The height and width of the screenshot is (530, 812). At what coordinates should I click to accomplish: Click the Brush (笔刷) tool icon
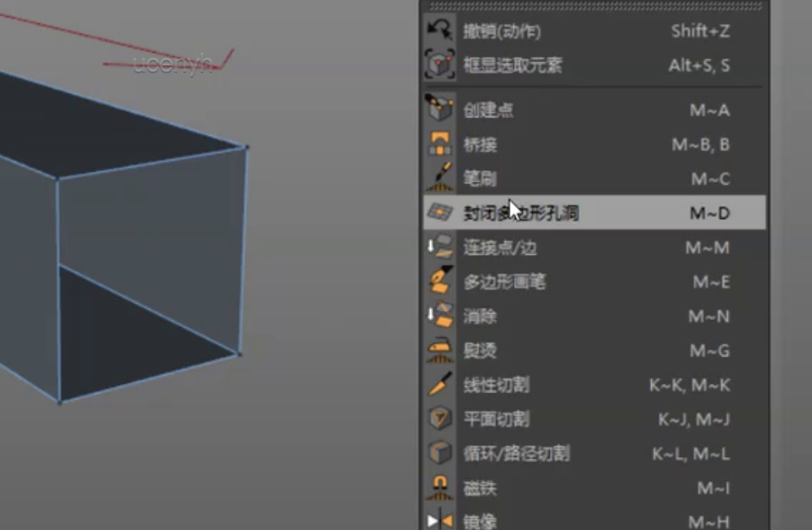click(439, 177)
